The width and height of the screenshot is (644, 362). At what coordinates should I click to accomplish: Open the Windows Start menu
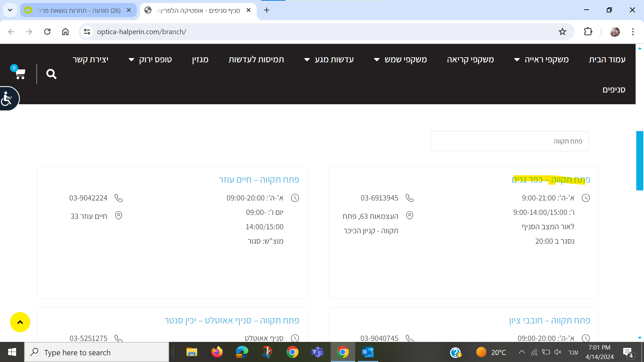coord(12,352)
